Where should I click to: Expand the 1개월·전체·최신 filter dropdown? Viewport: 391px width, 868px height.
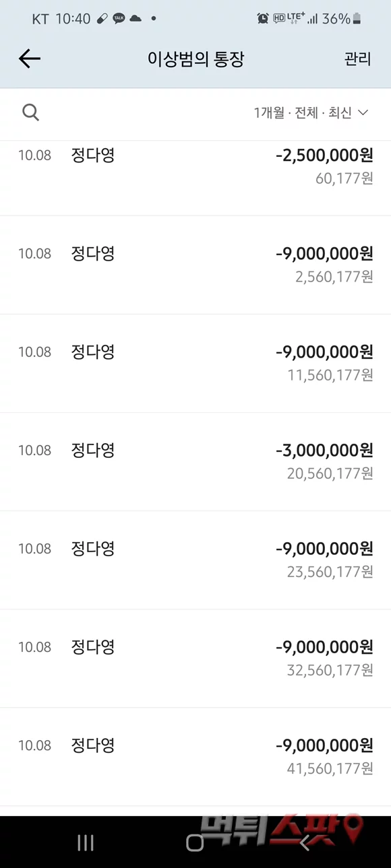[x=311, y=113]
